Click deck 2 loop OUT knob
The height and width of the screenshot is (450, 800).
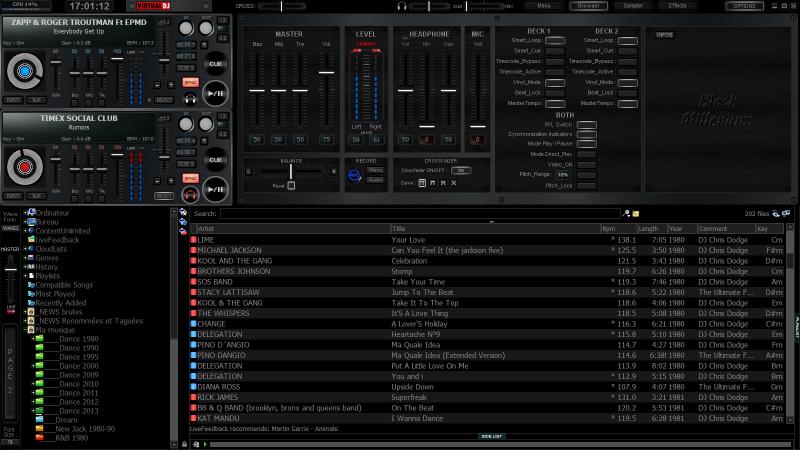[206, 124]
